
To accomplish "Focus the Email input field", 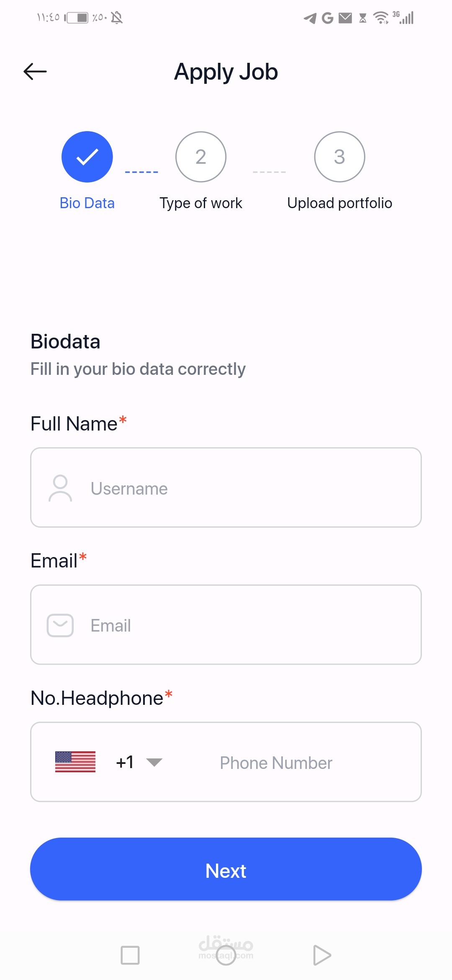I will (251, 625).
